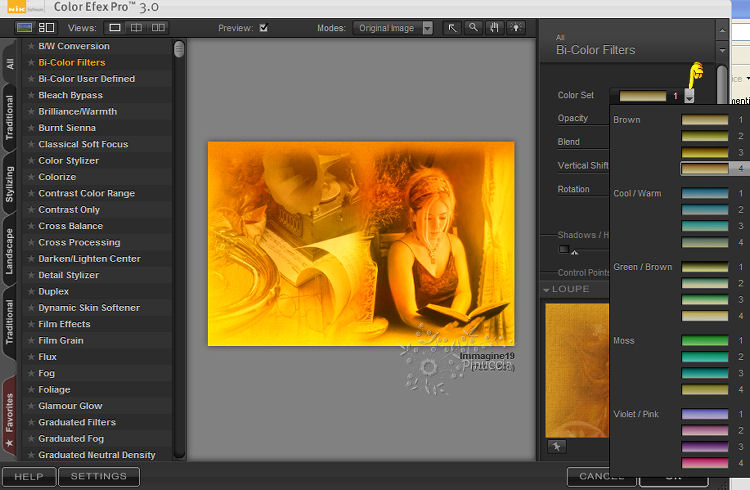The width and height of the screenshot is (750, 490).
Task: Activate the zoom magnifier tool
Action: tap(474, 28)
